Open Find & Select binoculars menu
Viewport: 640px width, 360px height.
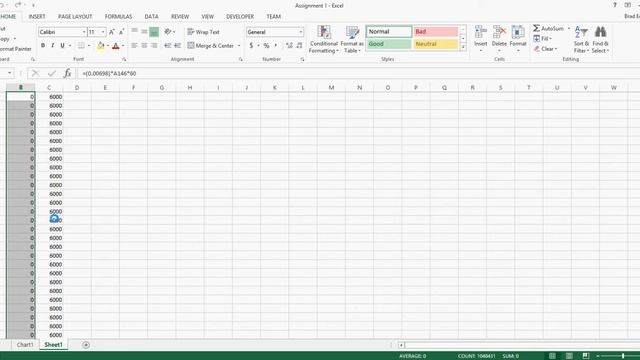[x=600, y=39]
